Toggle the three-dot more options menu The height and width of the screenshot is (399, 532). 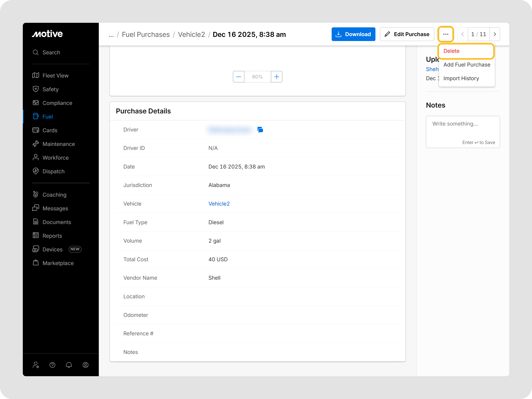coord(446,34)
